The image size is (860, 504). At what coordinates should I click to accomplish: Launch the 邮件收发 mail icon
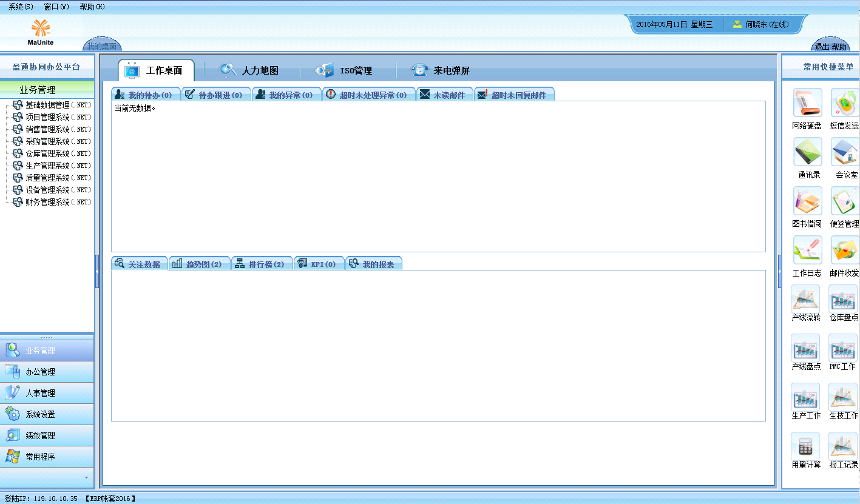click(x=845, y=250)
